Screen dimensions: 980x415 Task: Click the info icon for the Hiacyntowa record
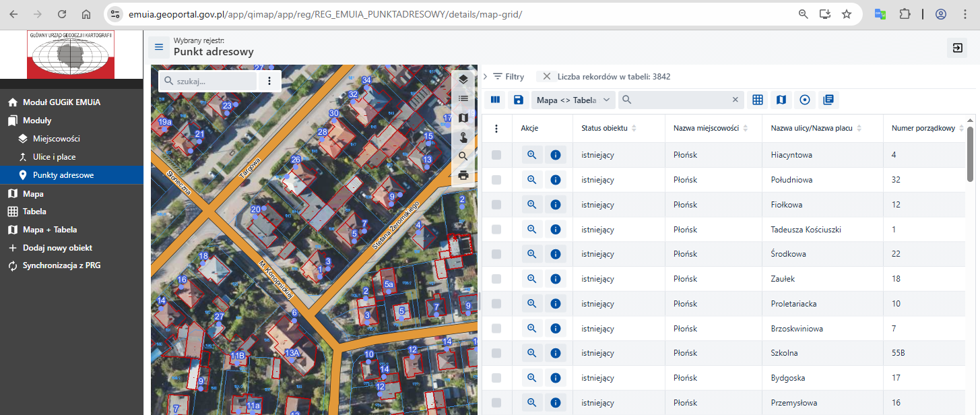coord(556,154)
